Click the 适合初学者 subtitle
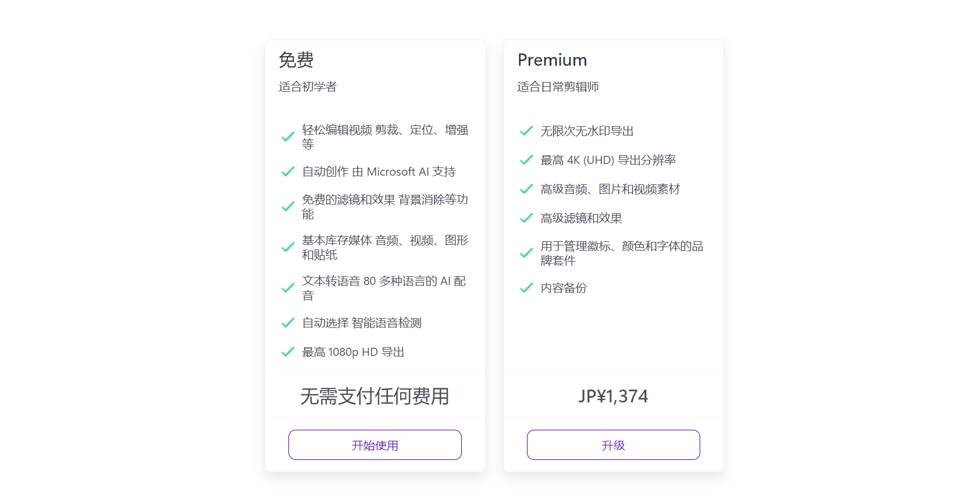The width and height of the screenshot is (980, 503). [x=308, y=87]
